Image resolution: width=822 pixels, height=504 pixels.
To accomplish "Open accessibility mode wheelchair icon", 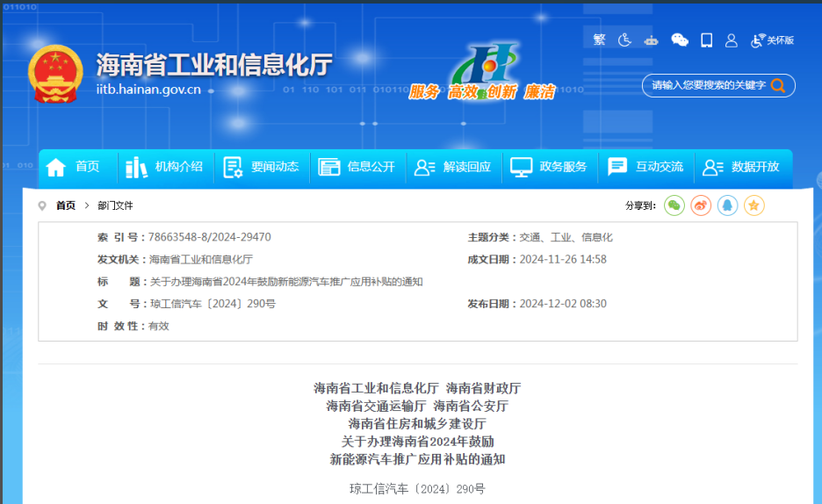I will (x=624, y=40).
